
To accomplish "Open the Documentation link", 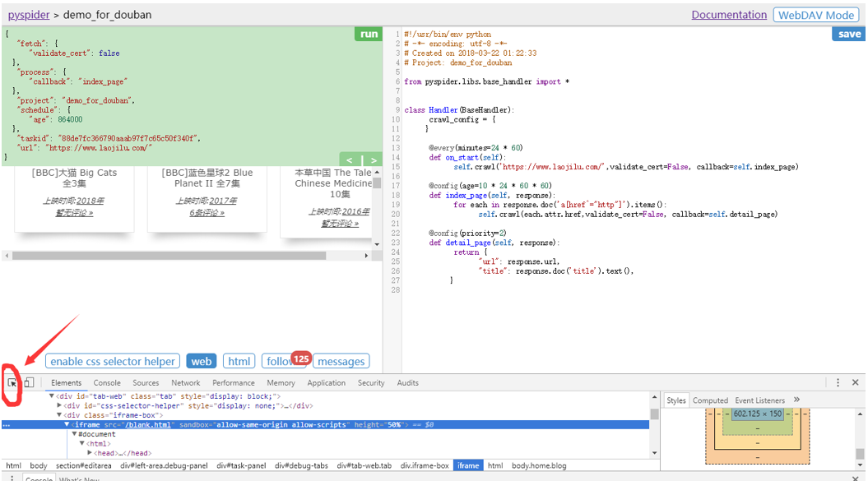I will pyautogui.click(x=728, y=15).
